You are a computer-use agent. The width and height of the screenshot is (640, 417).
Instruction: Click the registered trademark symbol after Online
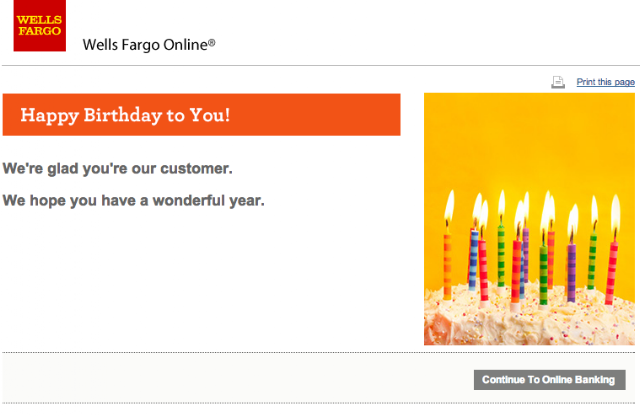point(211,42)
